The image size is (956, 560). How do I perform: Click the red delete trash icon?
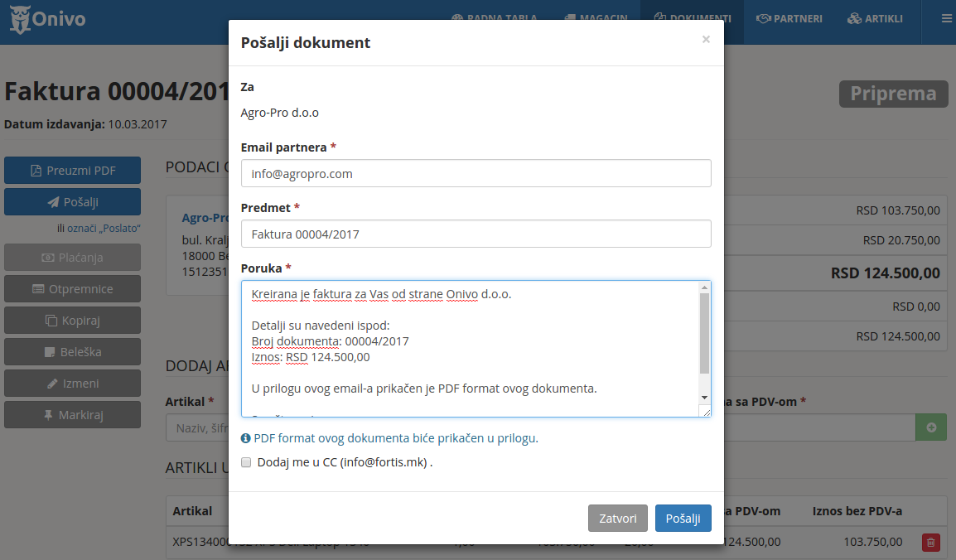pos(931,543)
